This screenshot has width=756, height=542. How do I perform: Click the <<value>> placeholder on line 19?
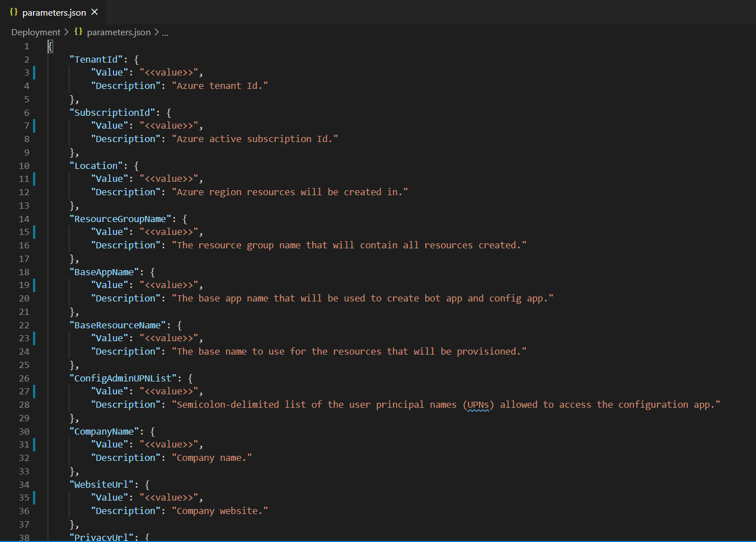point(169,285)
